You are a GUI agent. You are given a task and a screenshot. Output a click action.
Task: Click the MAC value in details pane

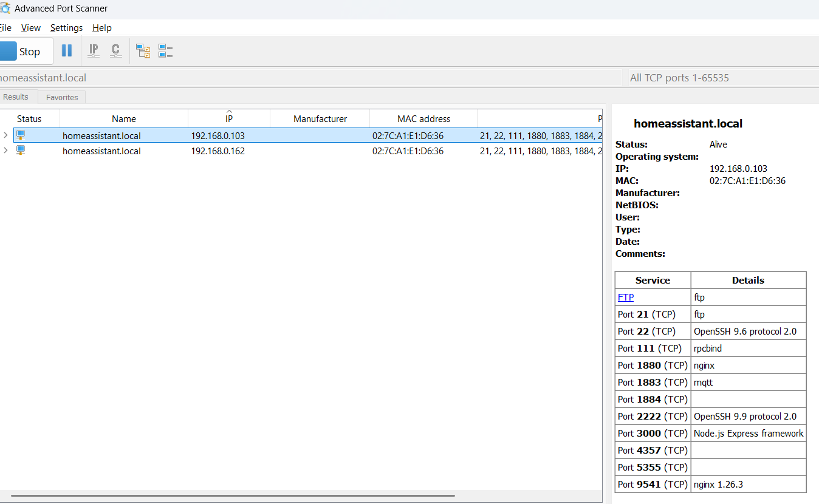pos(747,181)
